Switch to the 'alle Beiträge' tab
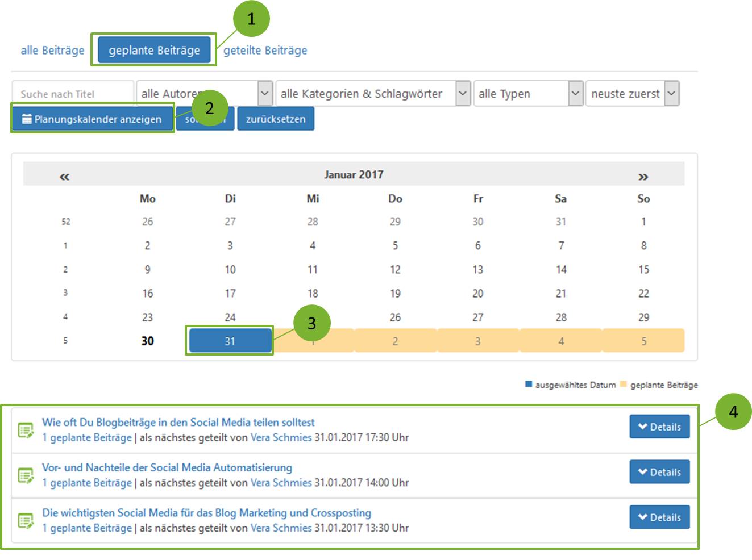 52,50
